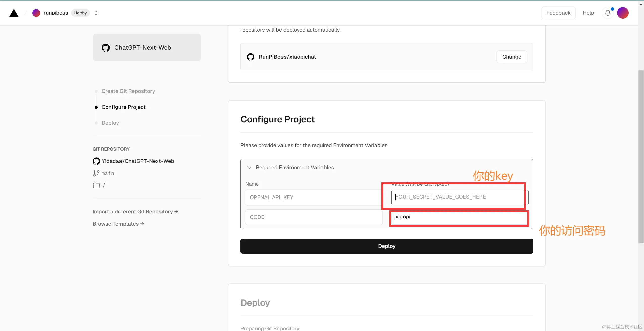Select Create Git Repository step
This screenshot has height=331, width=644.
128,91
